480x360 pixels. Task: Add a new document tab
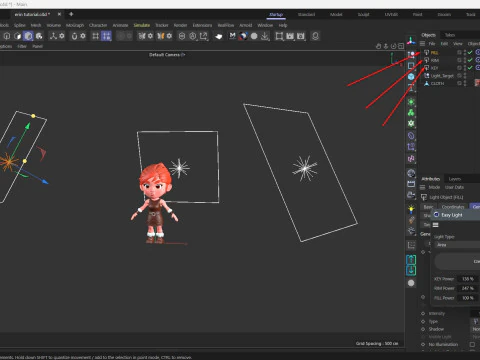(71, 14)
